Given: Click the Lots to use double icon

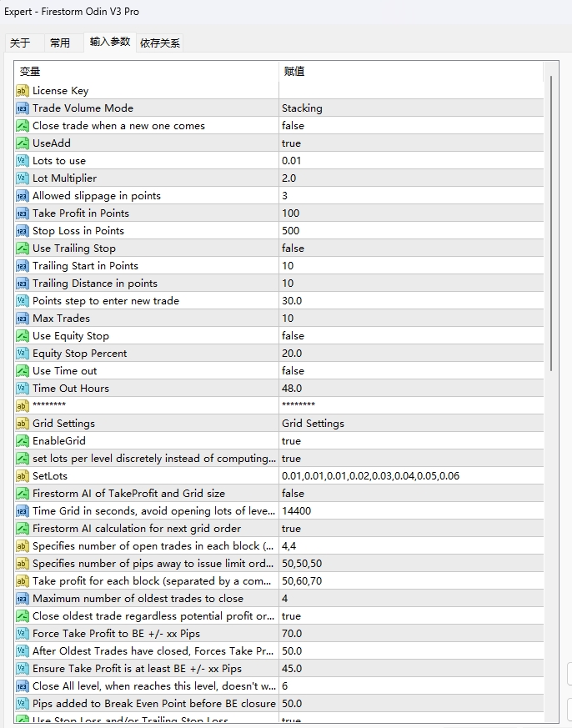Looking at the screenshot, I should point(23,161).
